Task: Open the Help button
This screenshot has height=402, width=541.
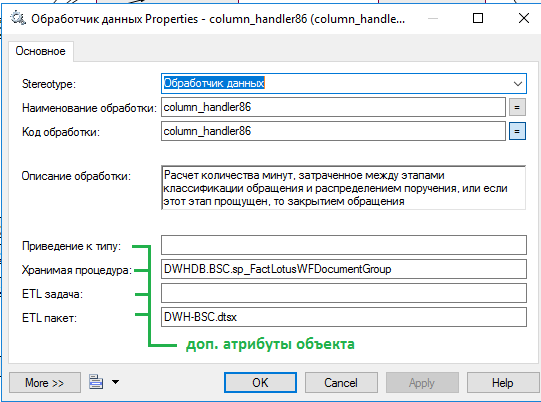Action: tap(502, 382)
